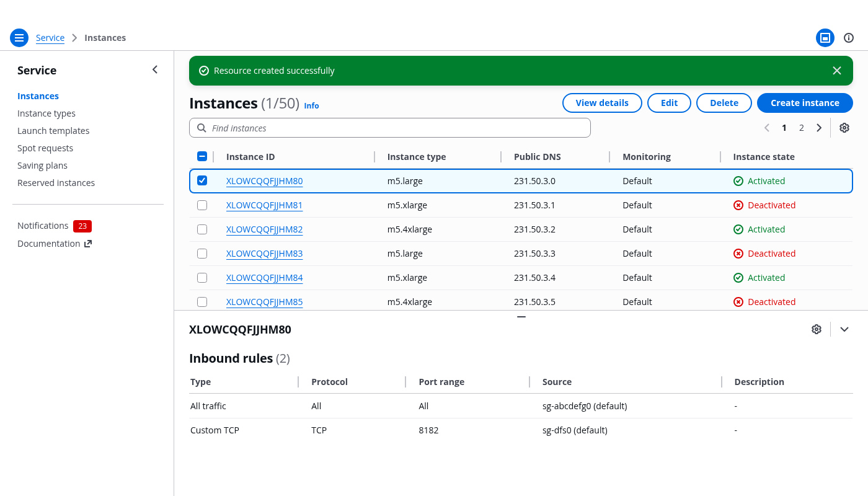Open Spot requests in sidebar

[x=45, y=148]
